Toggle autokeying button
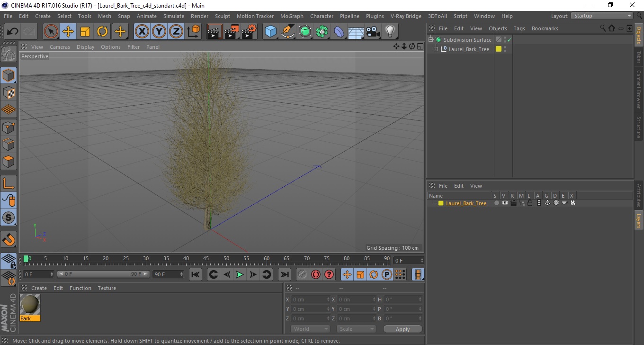This screenshot has width=644, height=345. click(315, 274)
